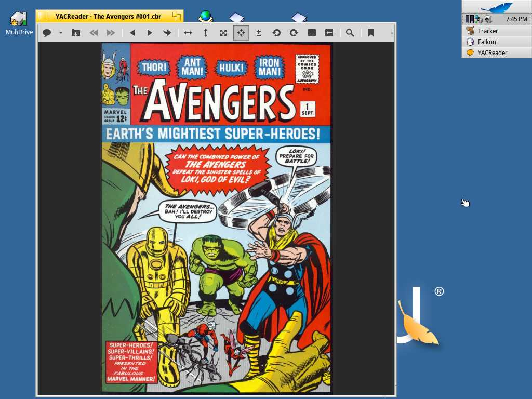Click the 7:45 PM clock
532x399 pixels.
[x=516, y=19]
